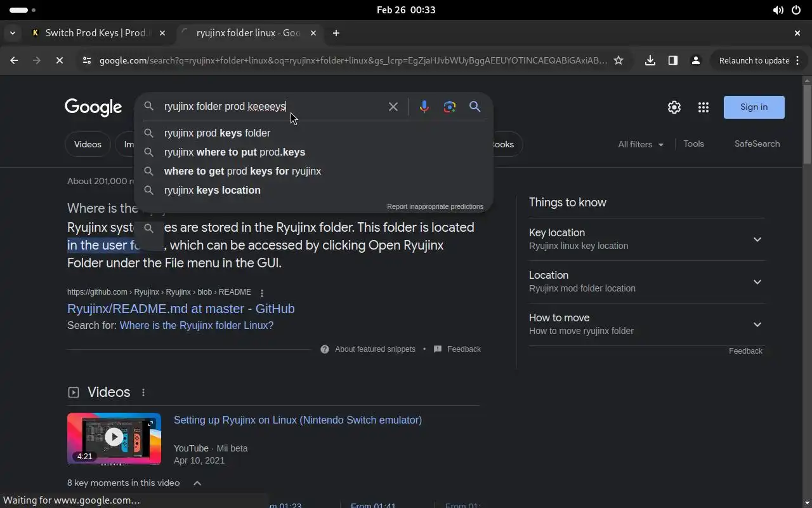The height and width of the screenshot is (508, 812).
Task: Open Google settings gear icon
Action: click(x=674, y=107)
